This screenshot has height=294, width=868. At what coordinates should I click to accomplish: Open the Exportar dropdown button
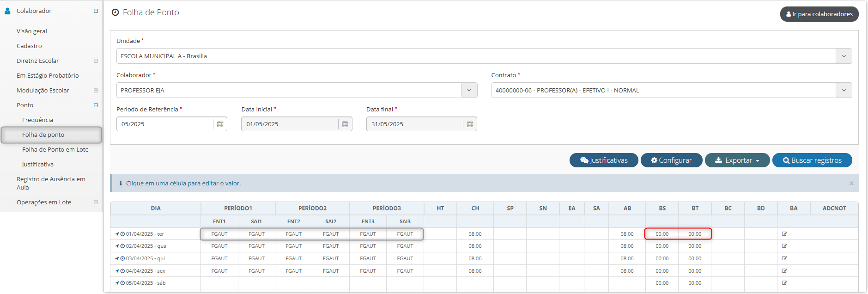pos(737,160)
